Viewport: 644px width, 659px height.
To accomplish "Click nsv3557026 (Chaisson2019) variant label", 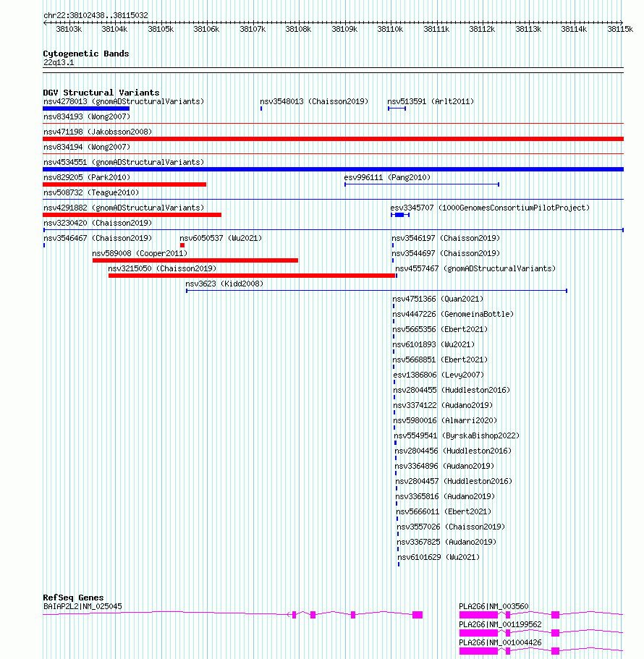I will (x=451, y=527).
